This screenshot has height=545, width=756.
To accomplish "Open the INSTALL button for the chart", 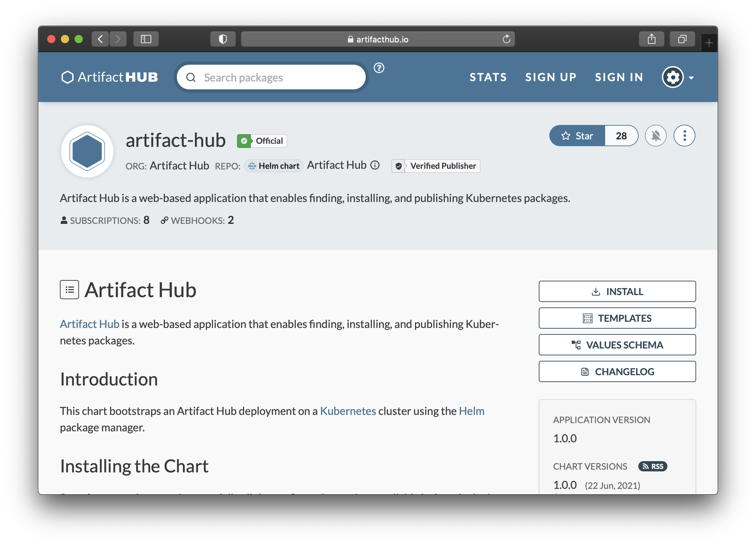I will click(616, 291).
